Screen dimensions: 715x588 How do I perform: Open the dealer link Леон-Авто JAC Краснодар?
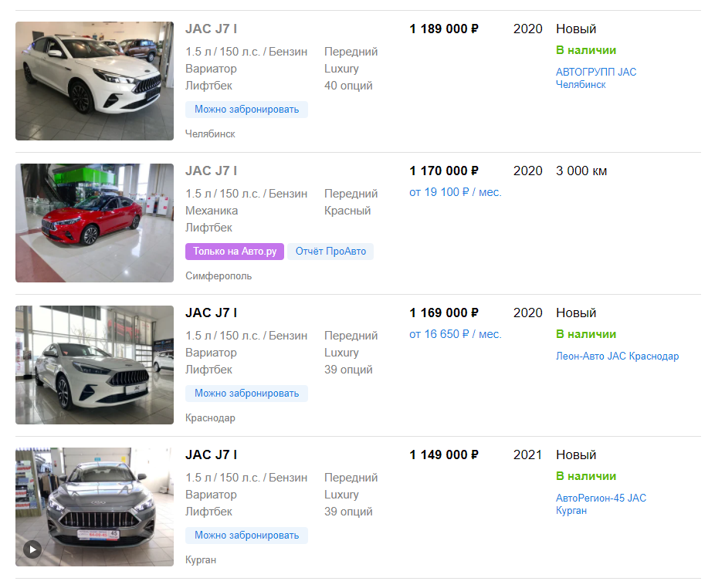617,356
